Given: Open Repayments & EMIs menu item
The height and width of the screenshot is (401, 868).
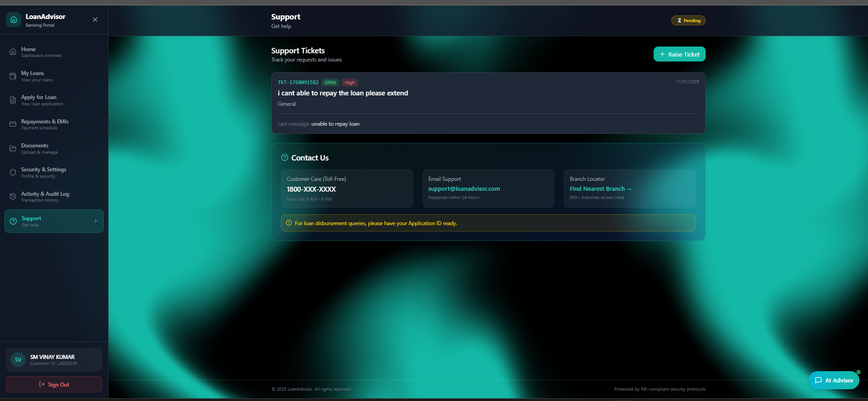Looking at the screenshot, I should coord(54,124).
